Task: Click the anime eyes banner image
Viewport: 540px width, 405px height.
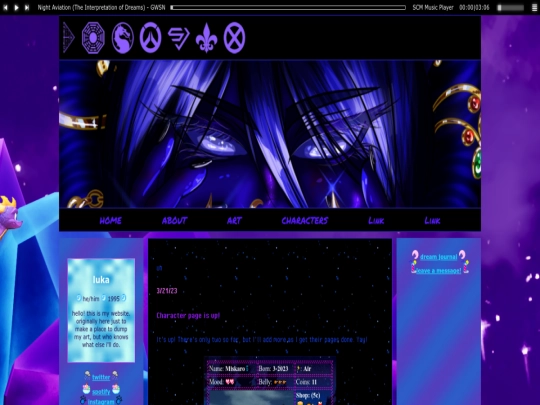Action: (270, 134)
